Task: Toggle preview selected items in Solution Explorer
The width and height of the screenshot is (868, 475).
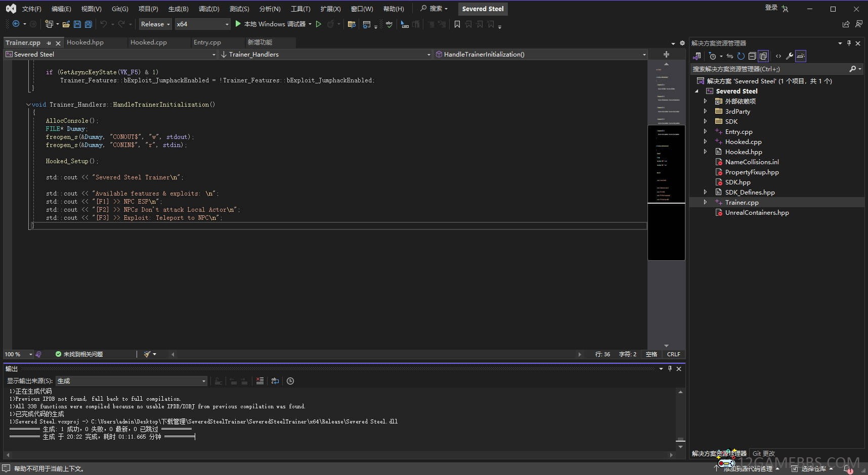Action: 801,56
